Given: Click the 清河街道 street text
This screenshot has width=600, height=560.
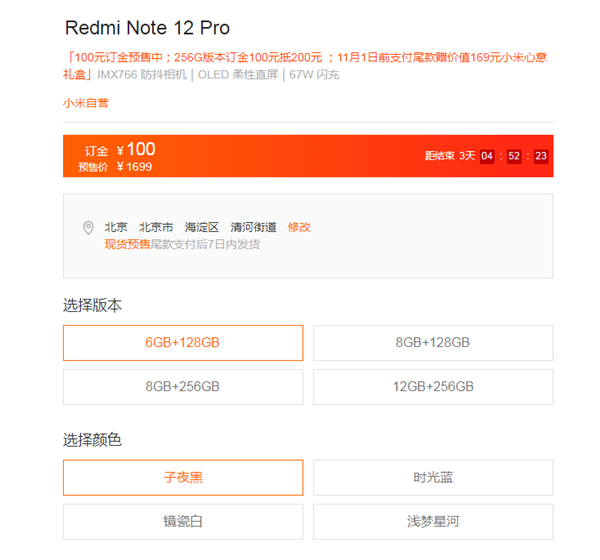Looking at the screenshot, I should point(253,227).
